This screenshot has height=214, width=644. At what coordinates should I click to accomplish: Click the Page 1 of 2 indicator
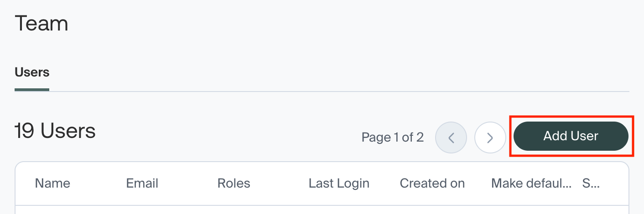pyautogui.click(x=392, y=138)
